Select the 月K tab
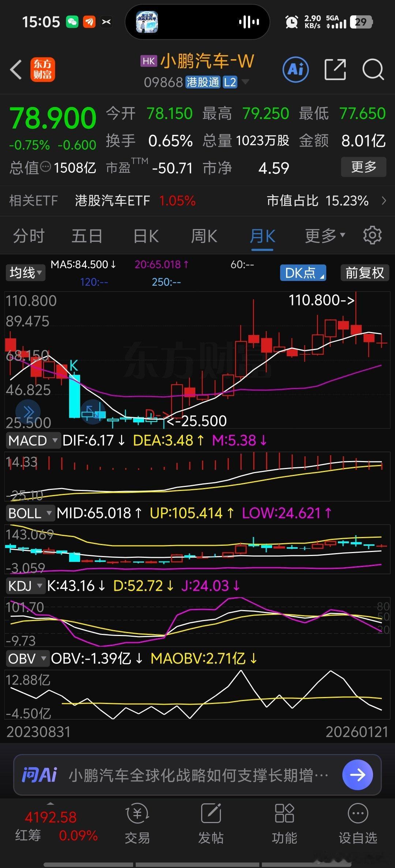 [262, 236]
